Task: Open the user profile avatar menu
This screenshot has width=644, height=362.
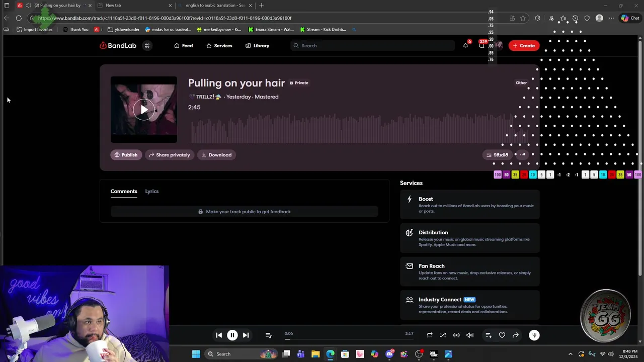Action: point(499,45)
